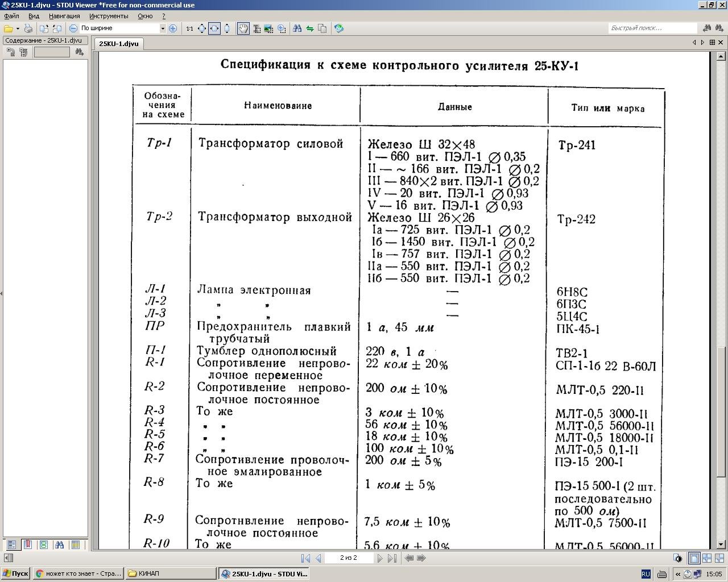Image resolution: width=728 pixels, height=582 pixels.
Task: Click the zoom out minus button
Action: (73, 28)
